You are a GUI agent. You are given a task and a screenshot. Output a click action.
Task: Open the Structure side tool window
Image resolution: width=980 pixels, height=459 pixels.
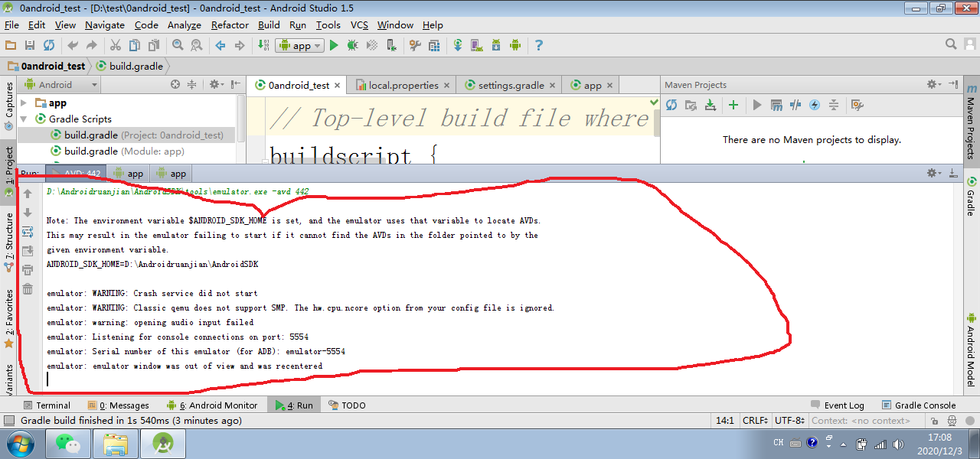(x=9, y=243)
